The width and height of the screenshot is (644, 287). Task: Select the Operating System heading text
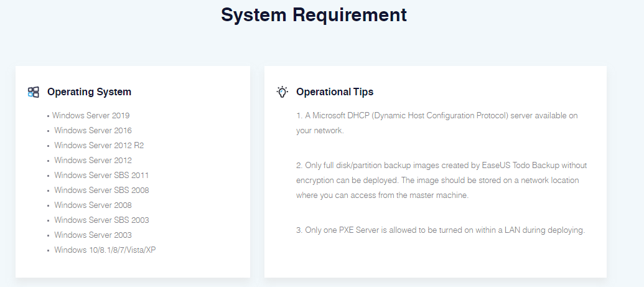[89, 92]
